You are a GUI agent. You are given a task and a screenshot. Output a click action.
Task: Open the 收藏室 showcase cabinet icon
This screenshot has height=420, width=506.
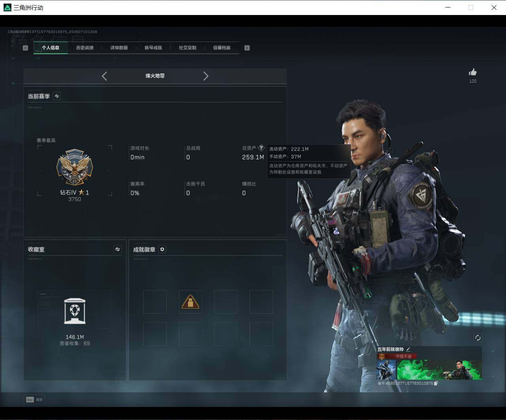pos(74,311)
